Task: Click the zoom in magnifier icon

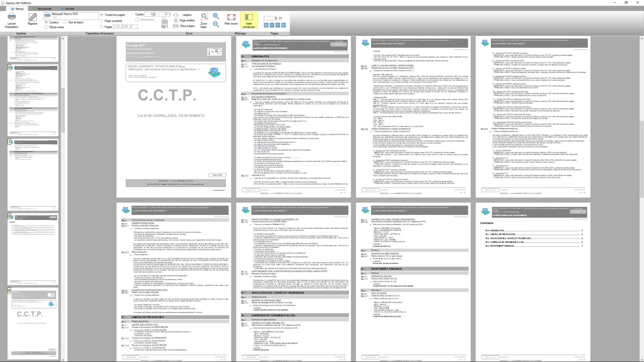Action: point(216,16)
